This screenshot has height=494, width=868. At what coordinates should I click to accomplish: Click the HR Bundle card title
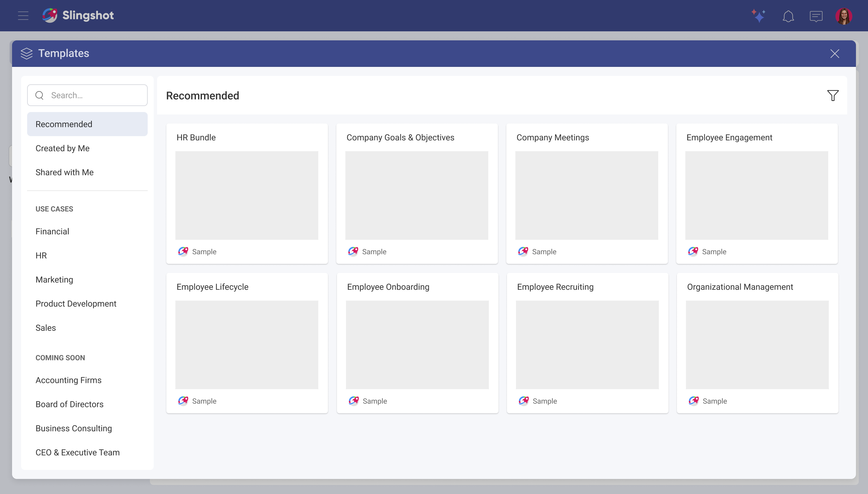coord(196,137)
